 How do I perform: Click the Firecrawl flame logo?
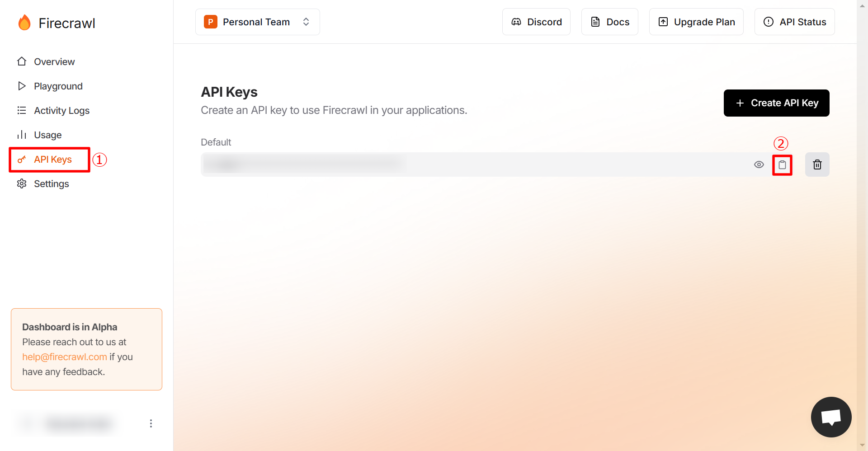click(24, 23)
